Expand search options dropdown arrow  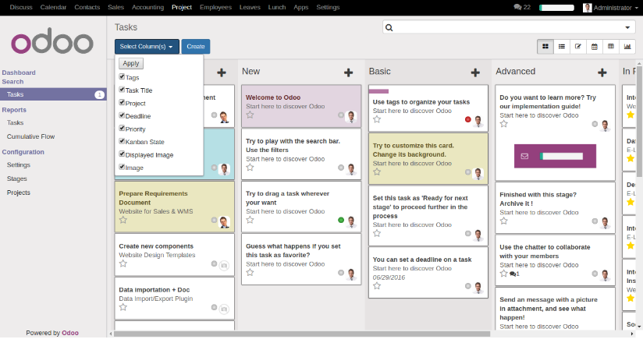[627, 27]
